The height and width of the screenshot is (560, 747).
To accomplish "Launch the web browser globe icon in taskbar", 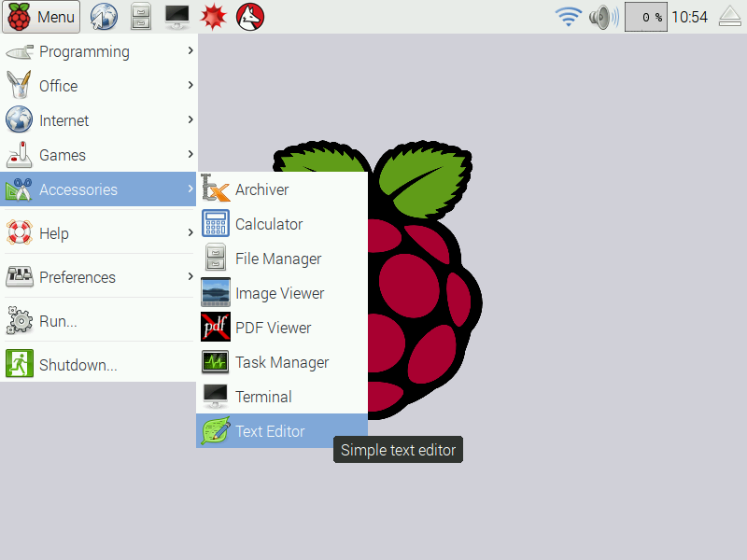I will click(104, 17).
